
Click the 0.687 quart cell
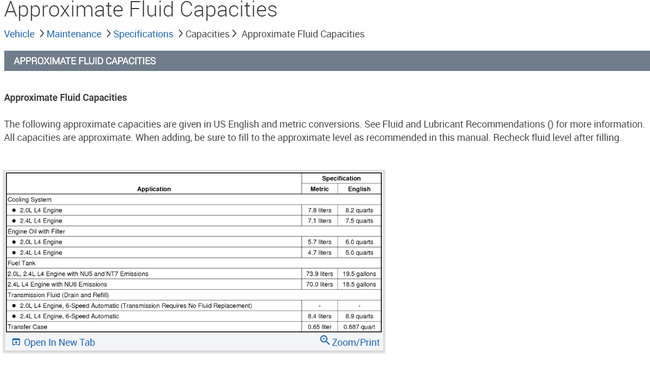pyautogui.click(x=359, y=327)
